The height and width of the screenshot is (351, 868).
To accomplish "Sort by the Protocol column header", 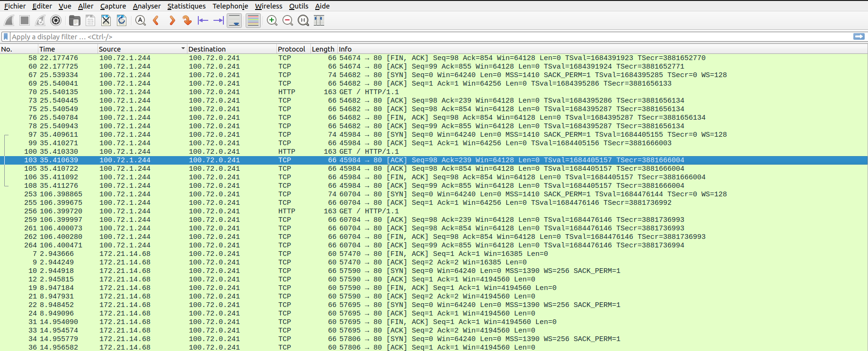I will coord(293,49).
